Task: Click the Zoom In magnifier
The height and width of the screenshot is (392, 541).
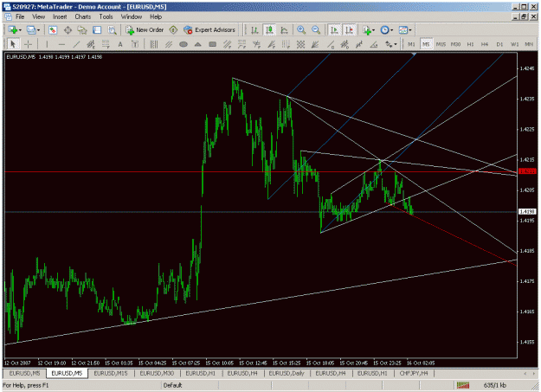Action: click(x=301, y=30)
